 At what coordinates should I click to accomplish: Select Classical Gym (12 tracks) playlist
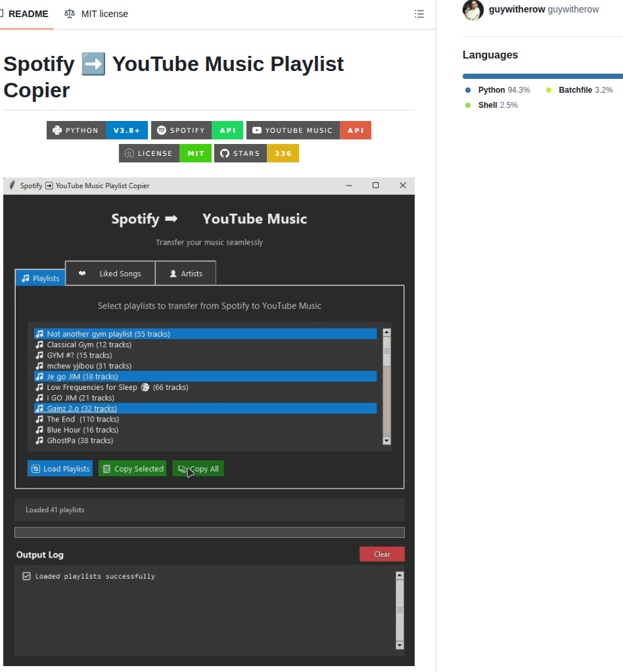click(x=205, y=345)
